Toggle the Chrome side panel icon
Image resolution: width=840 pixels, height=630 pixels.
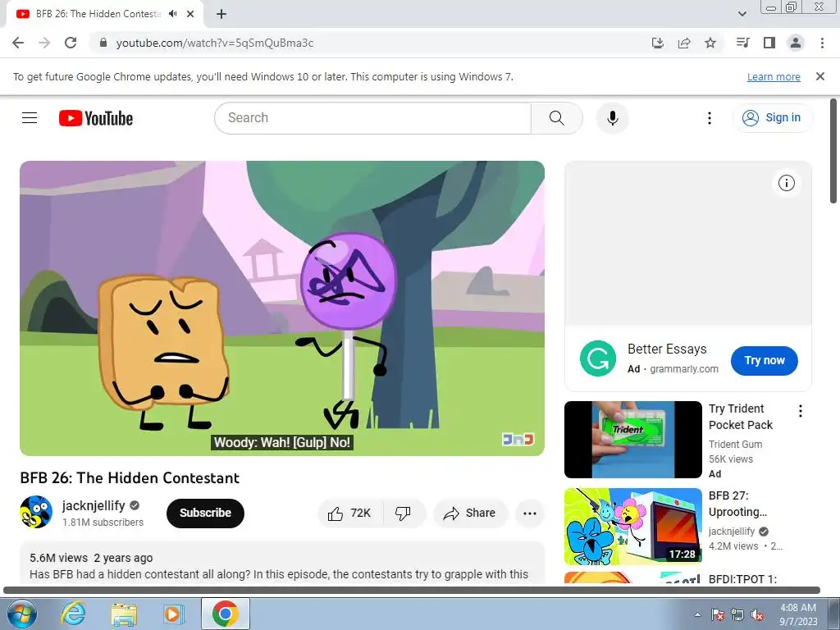point(769,43)
